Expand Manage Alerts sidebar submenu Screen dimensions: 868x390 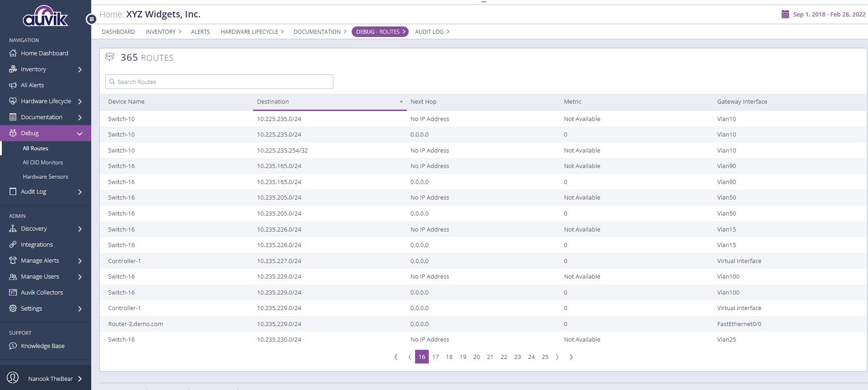[x=80, y=261]
